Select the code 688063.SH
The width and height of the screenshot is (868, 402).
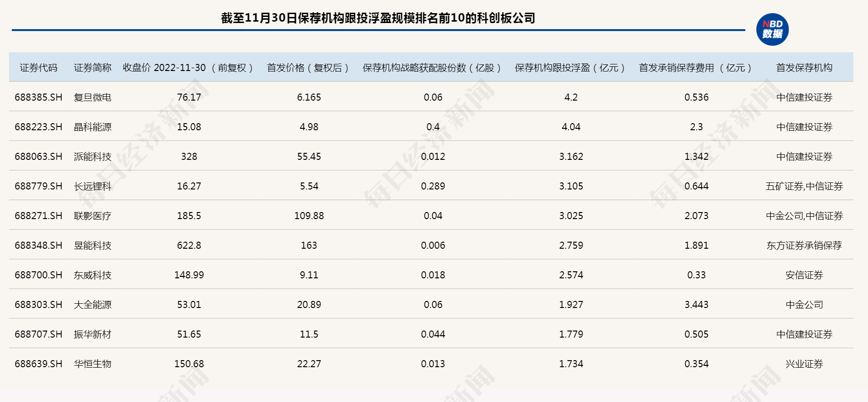tap(39, 157)
